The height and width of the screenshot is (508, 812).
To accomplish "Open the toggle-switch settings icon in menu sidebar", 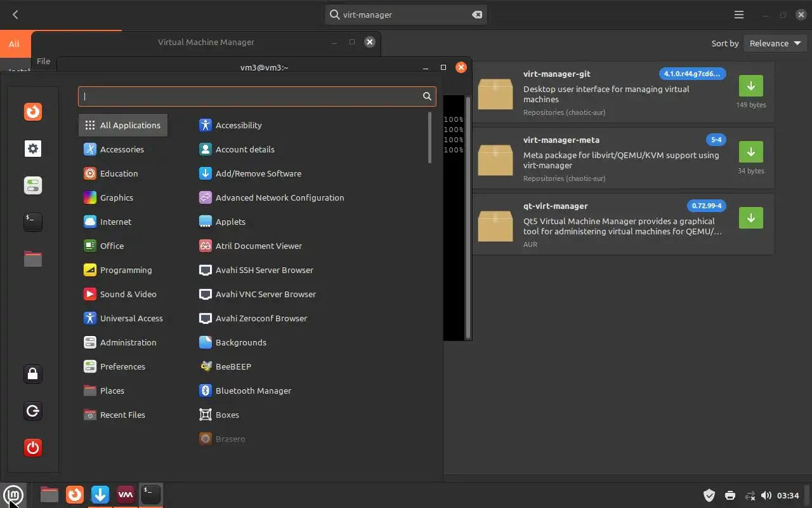I will tap(33, 185).
